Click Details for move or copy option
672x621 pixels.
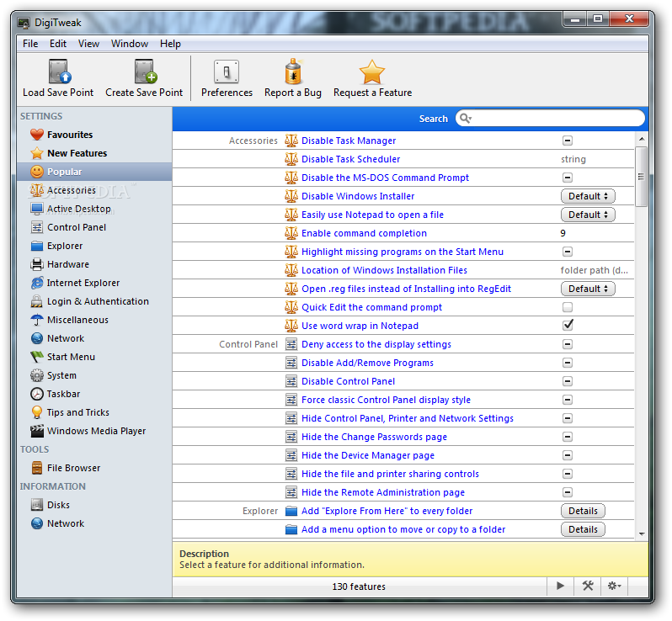(x=583, y=529)
